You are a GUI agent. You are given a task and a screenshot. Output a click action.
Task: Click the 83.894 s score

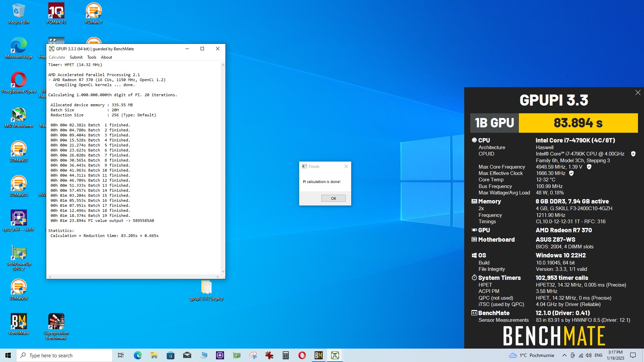point(578,123)
